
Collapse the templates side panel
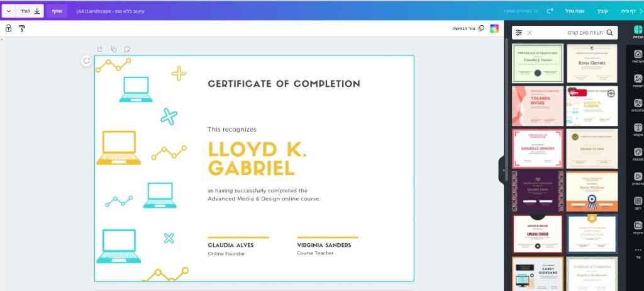point(503,170)
